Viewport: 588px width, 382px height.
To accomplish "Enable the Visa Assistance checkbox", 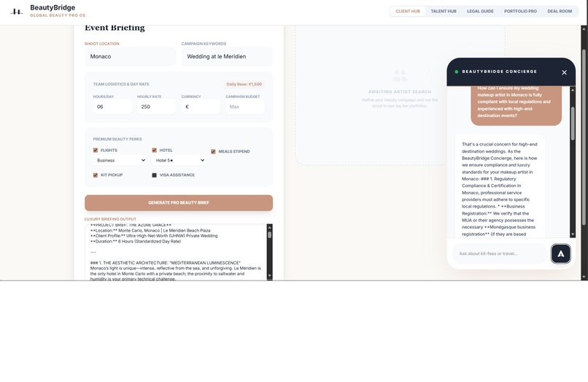I will [154, 175].
